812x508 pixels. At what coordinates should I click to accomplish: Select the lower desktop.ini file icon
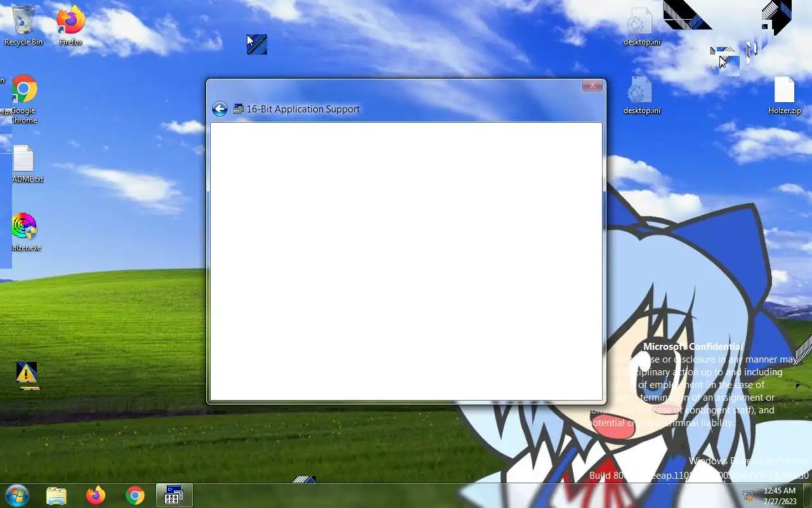(x=641, y=95)
